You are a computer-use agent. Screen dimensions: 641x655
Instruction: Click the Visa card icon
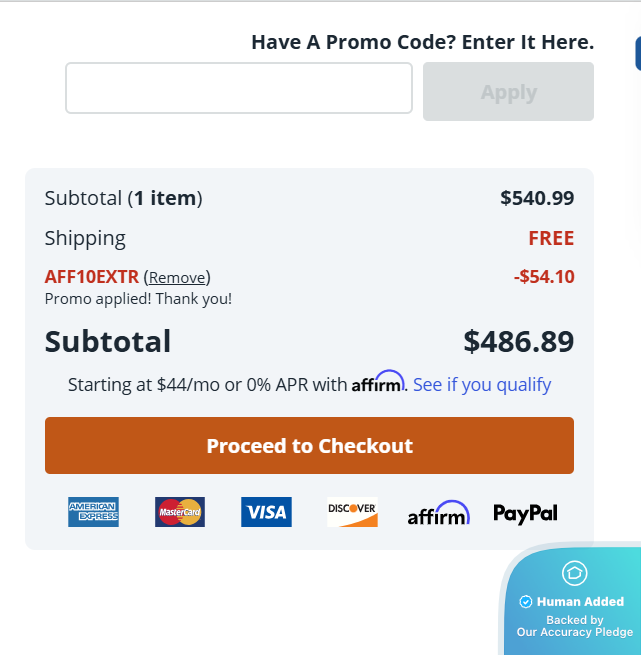(x=266, y=512)
